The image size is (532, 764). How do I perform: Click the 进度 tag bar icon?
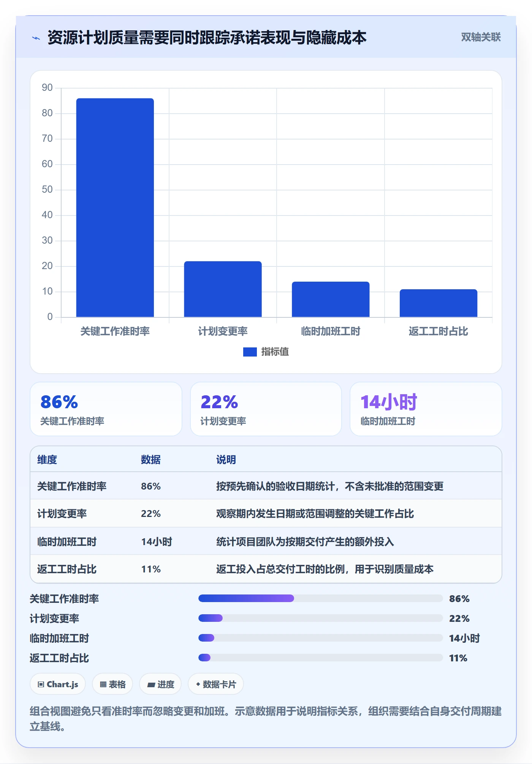pos(151,685)
